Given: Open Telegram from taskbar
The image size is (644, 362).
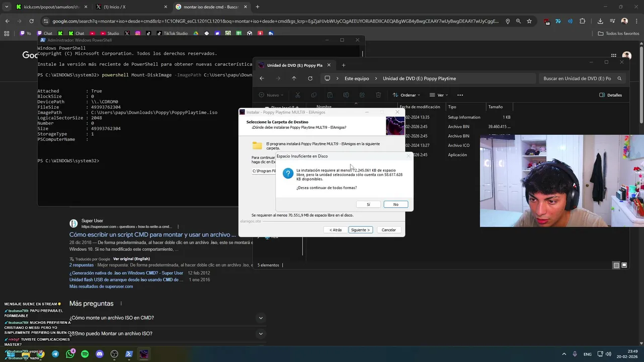Looking at the screenshot, I should [x=55, y=354].
